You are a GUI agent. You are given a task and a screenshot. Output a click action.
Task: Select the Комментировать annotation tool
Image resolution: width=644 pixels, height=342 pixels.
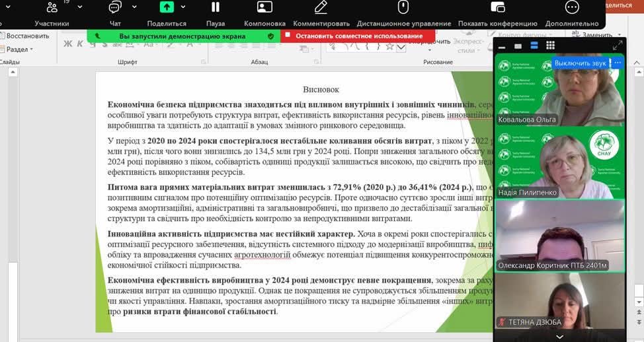point(321,13)
